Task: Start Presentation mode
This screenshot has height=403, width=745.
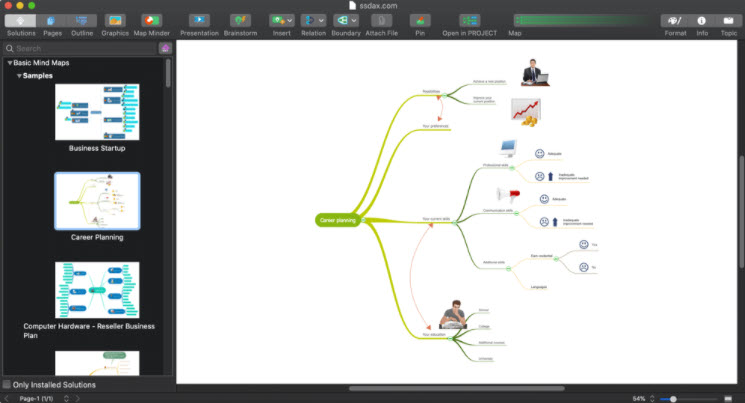Action: (x=199, y=21)
